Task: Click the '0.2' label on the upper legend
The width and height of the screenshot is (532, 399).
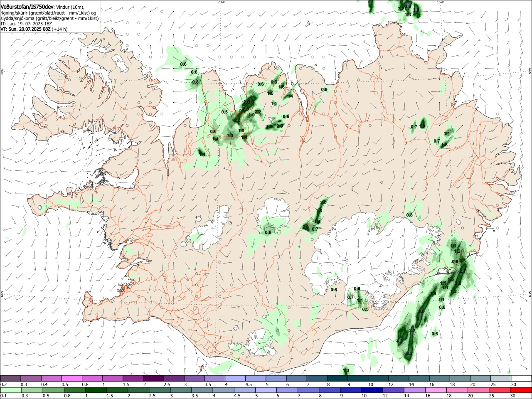Action: click(x=3, y=384)
